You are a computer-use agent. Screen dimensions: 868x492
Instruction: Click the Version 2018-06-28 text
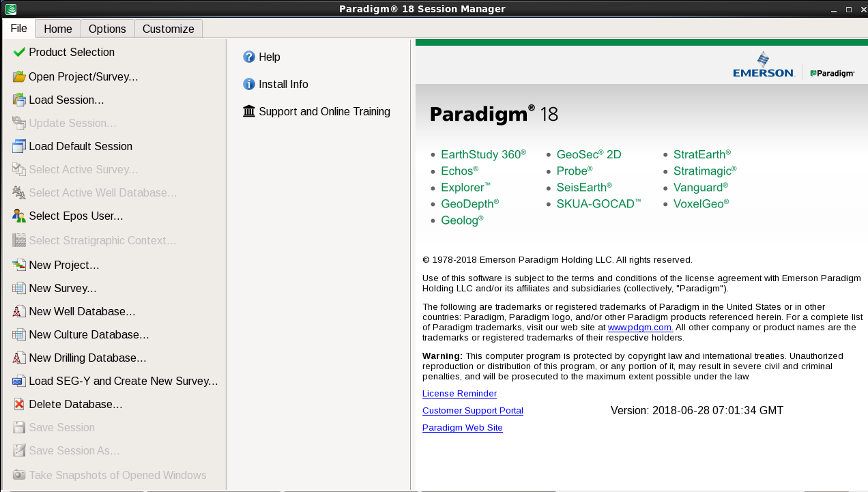tap(697, 411)
